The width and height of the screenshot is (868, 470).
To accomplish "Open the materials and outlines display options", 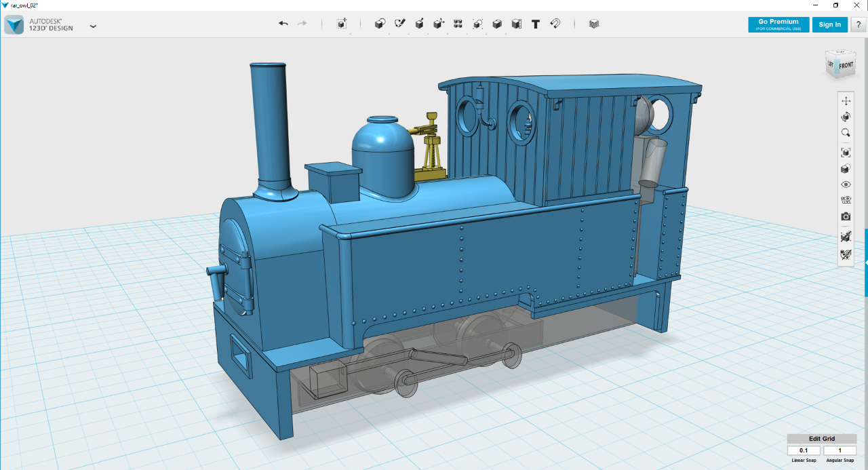I will [x=846, y=169].
